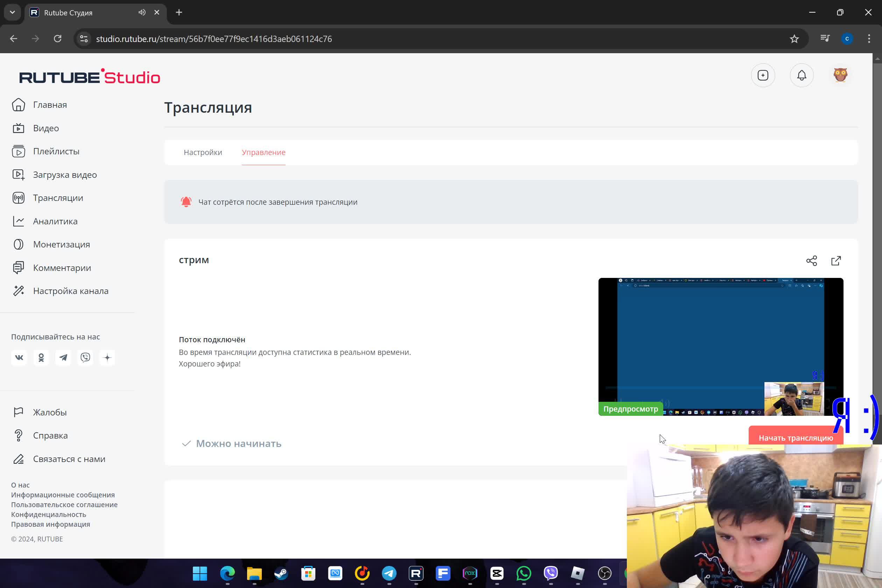
Task: Open the Монетизация page
Action: [51, 245]
